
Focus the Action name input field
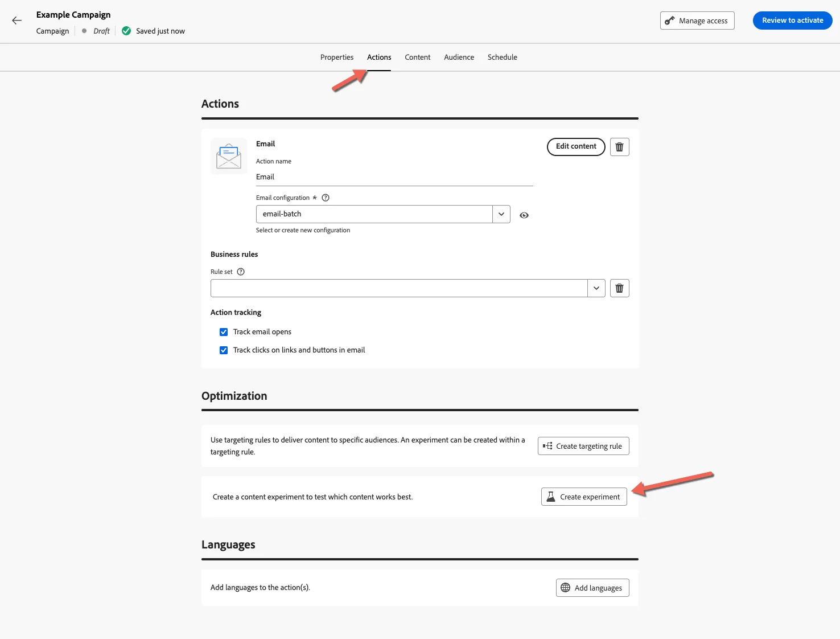coord(394,177)
